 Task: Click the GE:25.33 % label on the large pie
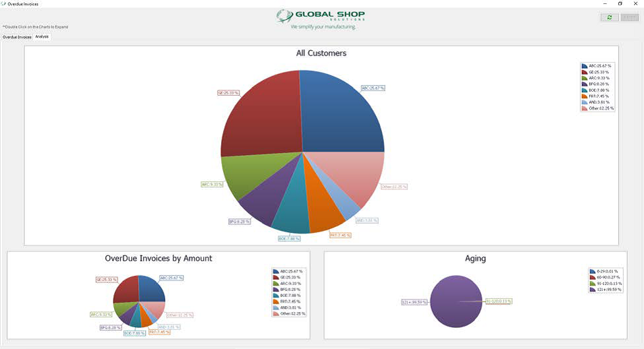coord(228,93)
